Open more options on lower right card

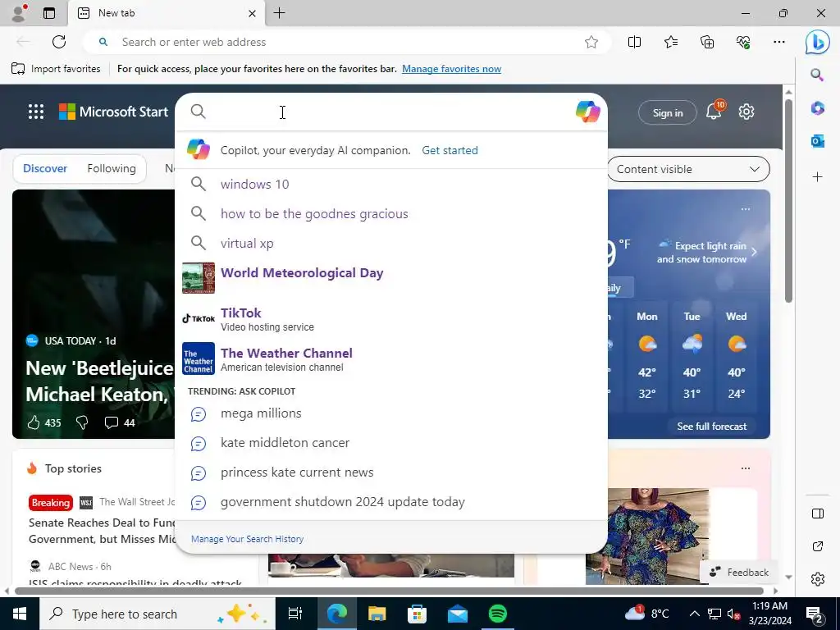point(745,468)
